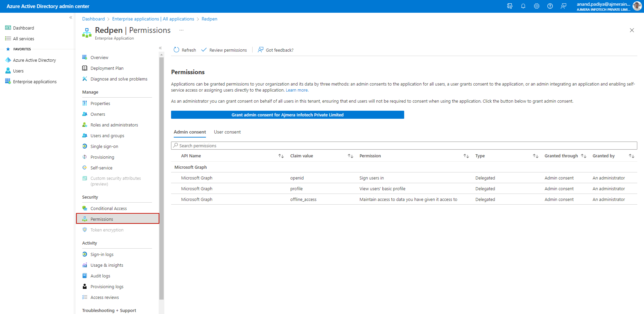Select the openid permission row
Screen dimensions: 644x314
(x=404, y=178)
